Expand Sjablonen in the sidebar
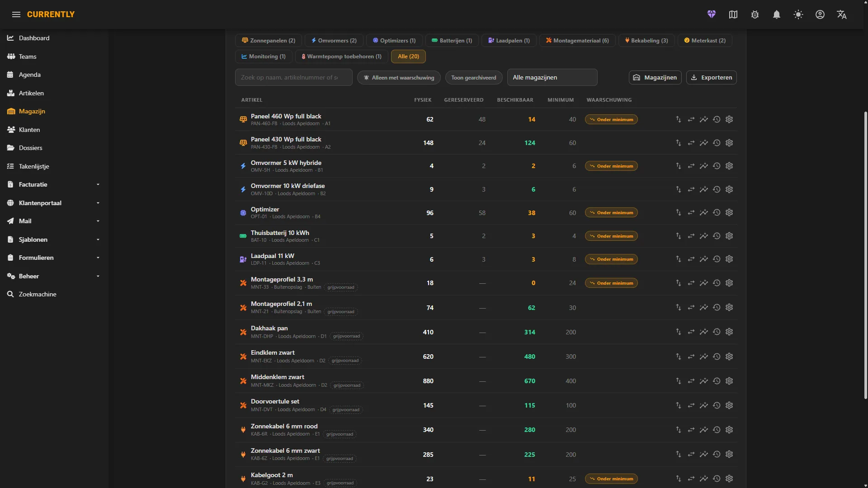Screen dimensions: 868x488 (x=53, y=239)
